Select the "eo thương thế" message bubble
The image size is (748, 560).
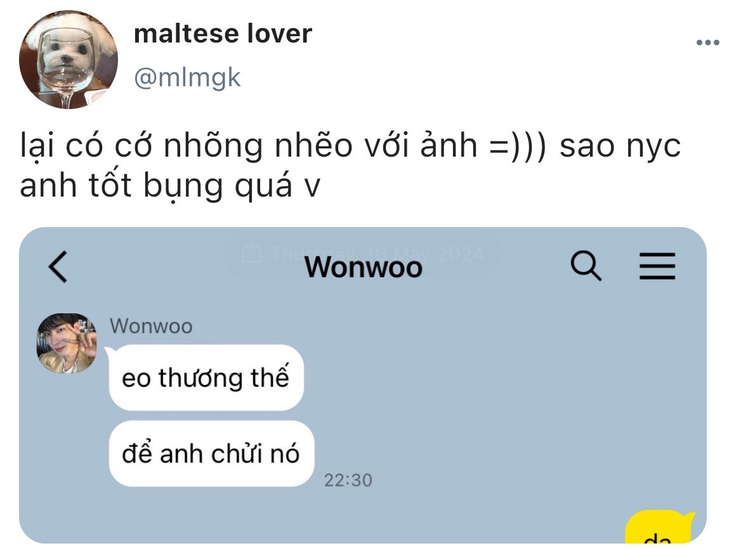[206, 377]
